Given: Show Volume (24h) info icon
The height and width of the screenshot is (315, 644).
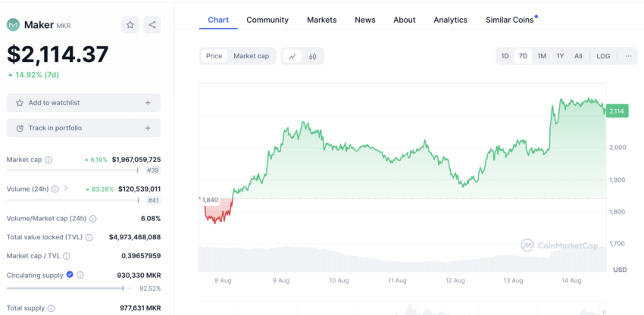Looking at the screenshot, I should coord(55,189).
